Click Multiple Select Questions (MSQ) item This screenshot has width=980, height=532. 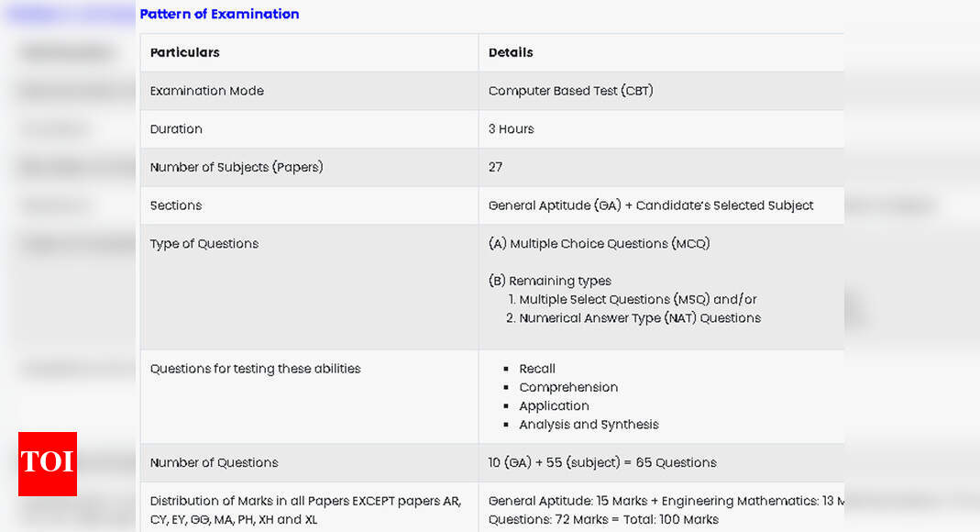637,300
